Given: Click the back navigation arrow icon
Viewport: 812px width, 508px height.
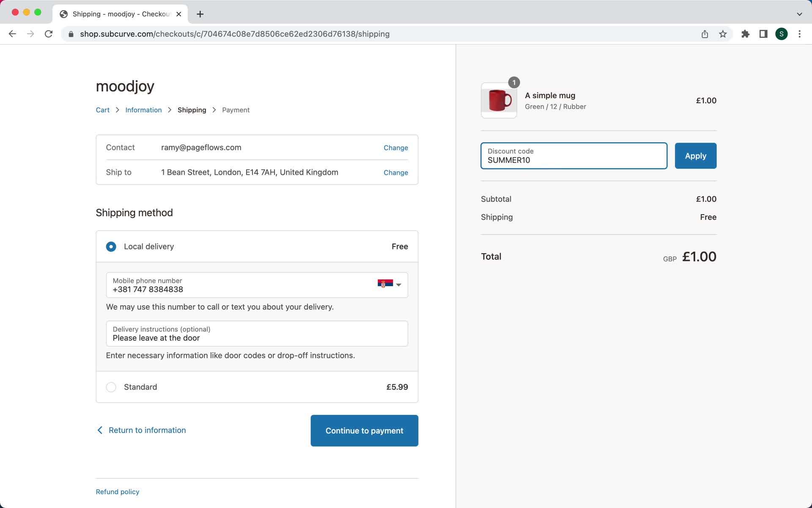Looking at the screenshot, I should pos(12,33).
